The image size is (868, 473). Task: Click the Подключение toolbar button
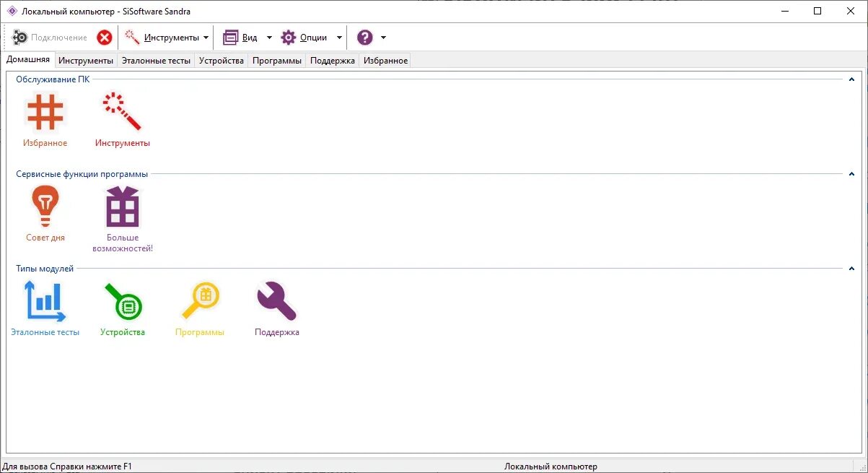pos(50,38)
